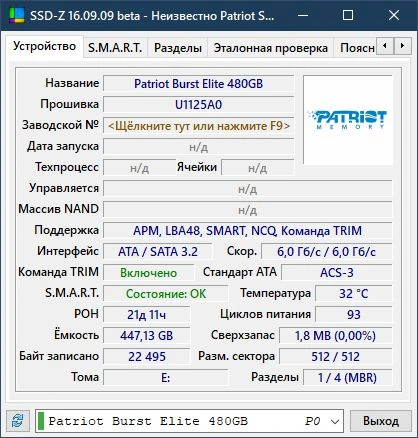Click the partitions value 1 / 4 (MBR)
Image resolution: width=418 pixels, height=438 pixels.
click(x=348, y=378)
